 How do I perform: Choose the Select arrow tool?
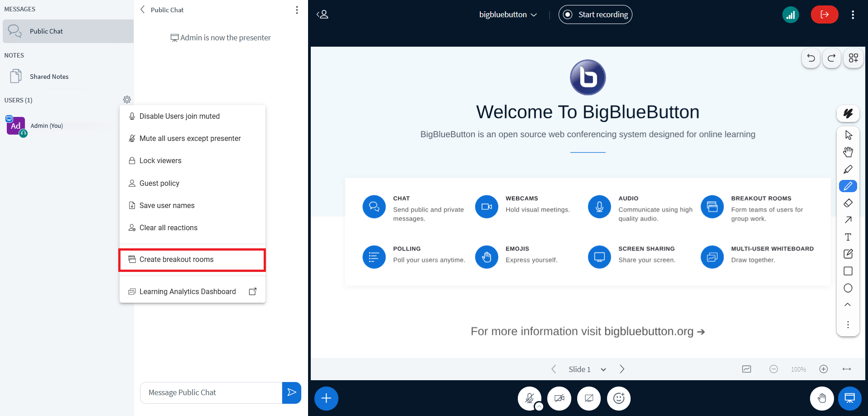(848, 135)
